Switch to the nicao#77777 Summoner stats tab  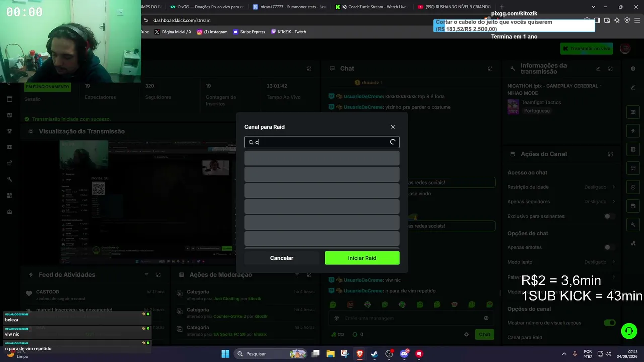tap(289, 7)
